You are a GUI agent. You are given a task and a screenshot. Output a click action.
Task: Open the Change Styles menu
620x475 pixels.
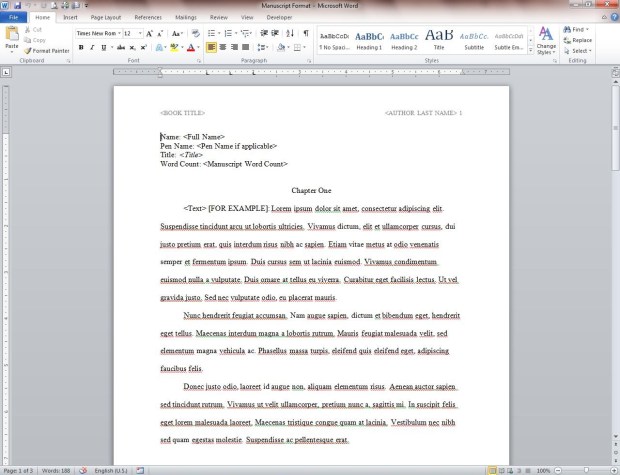coord(546,41)
